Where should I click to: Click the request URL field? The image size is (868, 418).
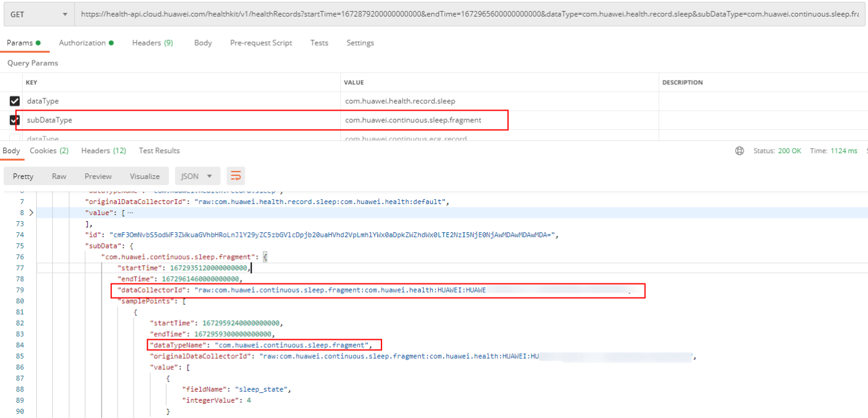[x=469, y=14]
